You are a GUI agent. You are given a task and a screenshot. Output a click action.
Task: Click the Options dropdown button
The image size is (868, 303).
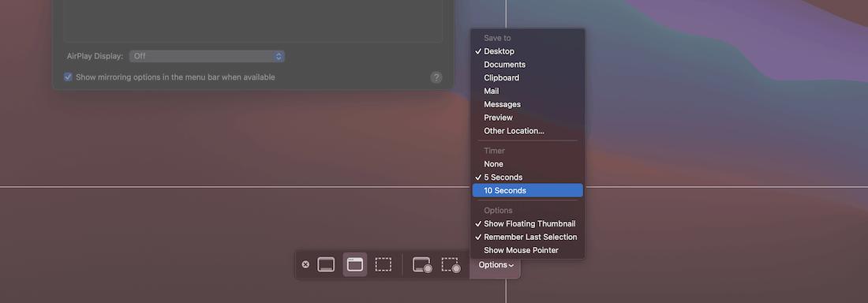(x=496, y=265)
